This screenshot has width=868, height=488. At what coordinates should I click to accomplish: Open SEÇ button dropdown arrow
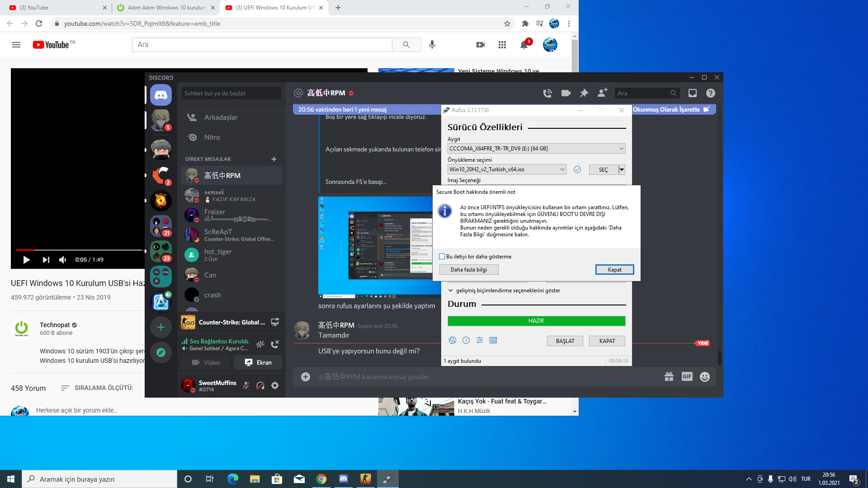click(x=622, y=170)
